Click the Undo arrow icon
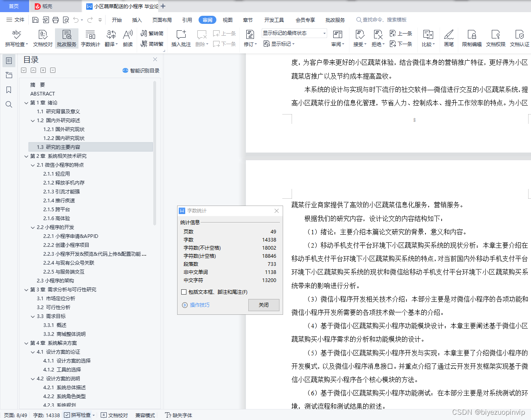Viewport: 531px width, 420px height. pyautogui.click(x=76, y=20)
